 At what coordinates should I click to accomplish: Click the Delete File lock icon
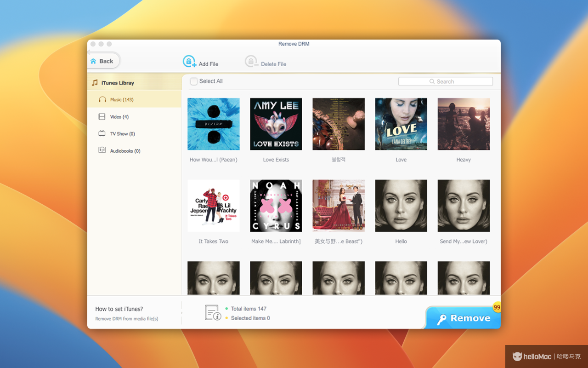pos(251,62)
